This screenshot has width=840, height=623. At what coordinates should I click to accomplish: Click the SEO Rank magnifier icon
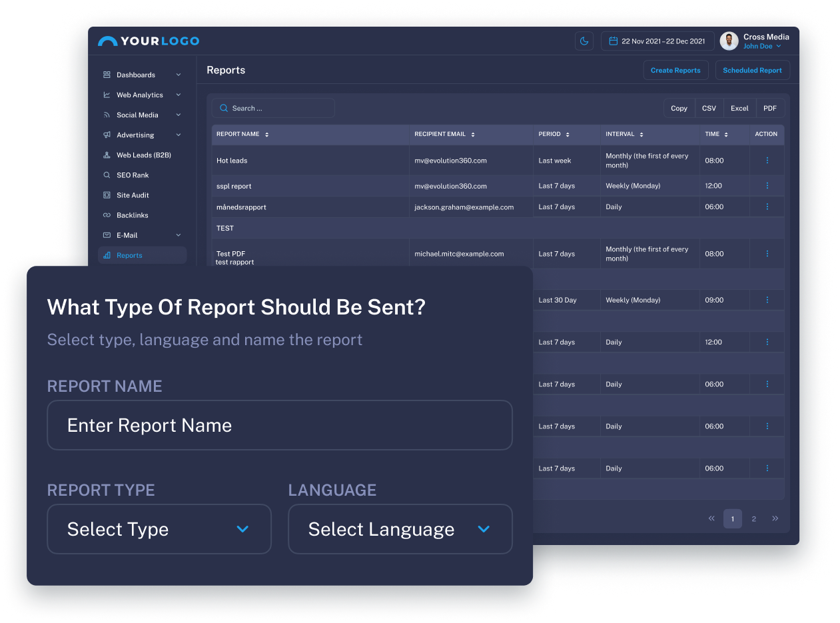point(107,175)
